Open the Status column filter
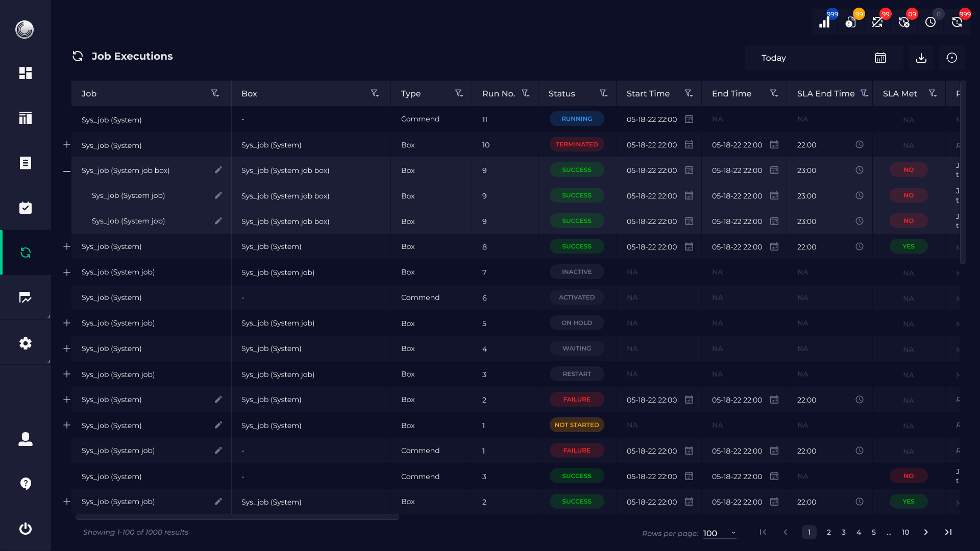This screenshot has width=980, height=551. (604, 93)
